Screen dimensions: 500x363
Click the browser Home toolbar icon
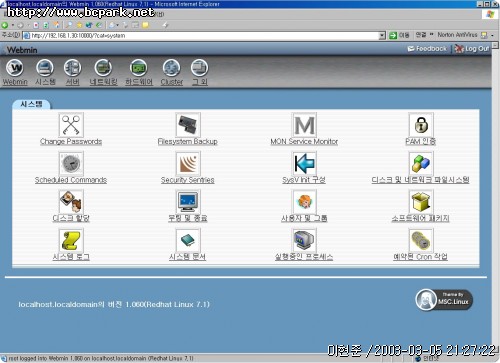click(57, 25)
